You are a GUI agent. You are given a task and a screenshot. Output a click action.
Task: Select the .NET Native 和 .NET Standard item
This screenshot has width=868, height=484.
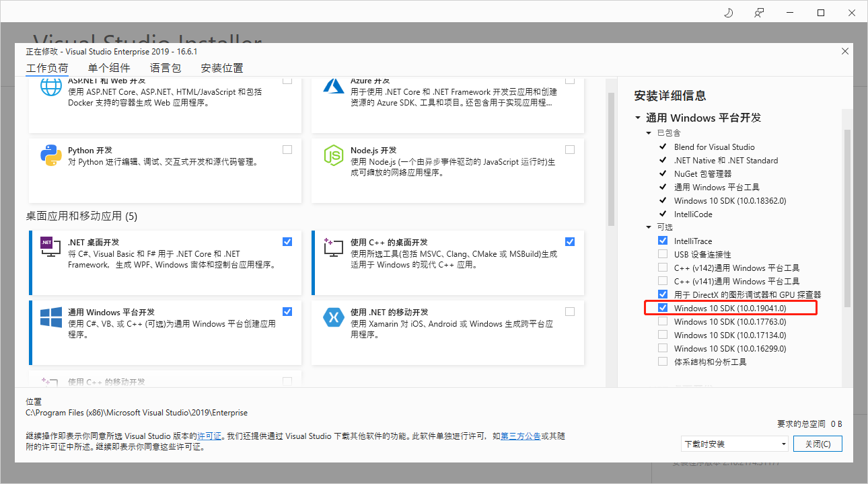[x=726, y=160]
